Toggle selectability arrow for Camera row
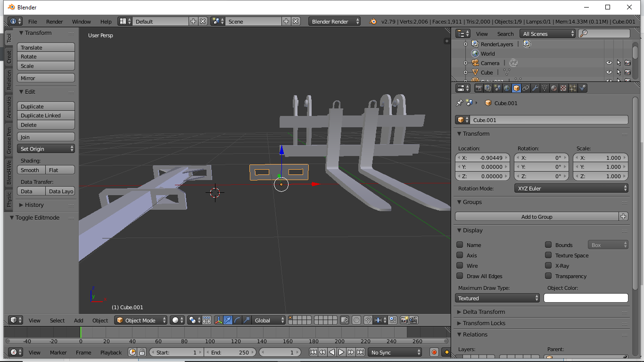Viewport: 644px width, 362px height. (x=619, y=63)
